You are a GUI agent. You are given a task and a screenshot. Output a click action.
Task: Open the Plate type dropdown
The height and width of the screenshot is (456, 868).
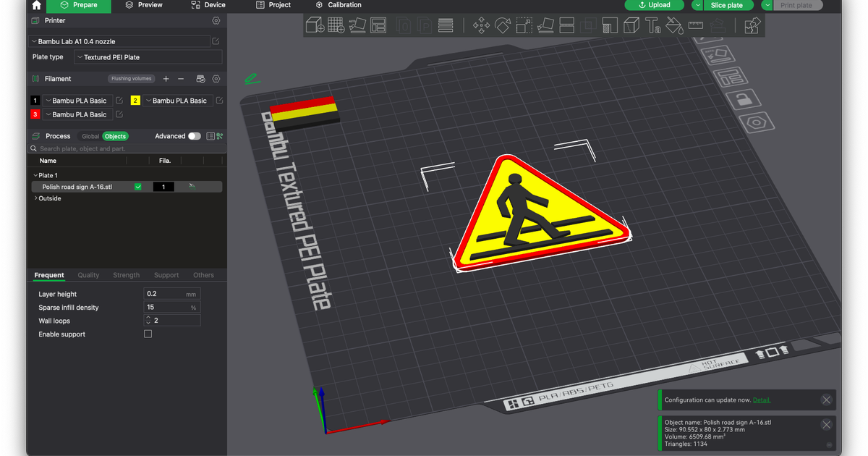tap(148, 56)
